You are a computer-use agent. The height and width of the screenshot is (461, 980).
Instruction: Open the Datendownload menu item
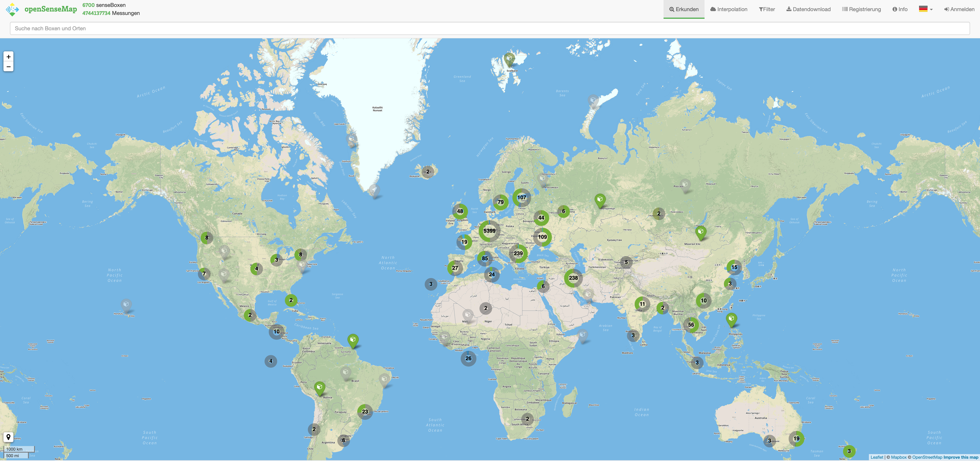pos(808,9)
